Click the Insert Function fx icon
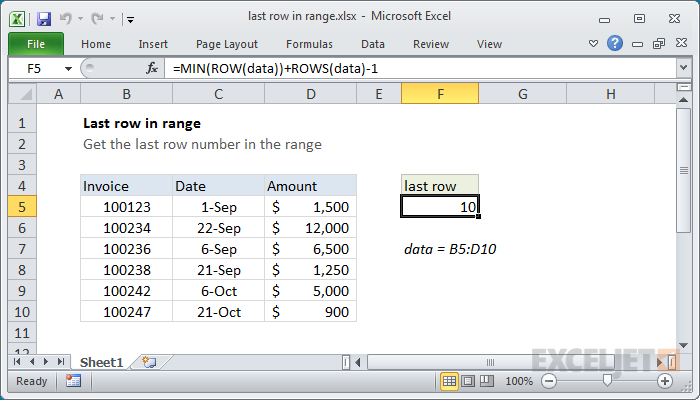 (152, 68)
